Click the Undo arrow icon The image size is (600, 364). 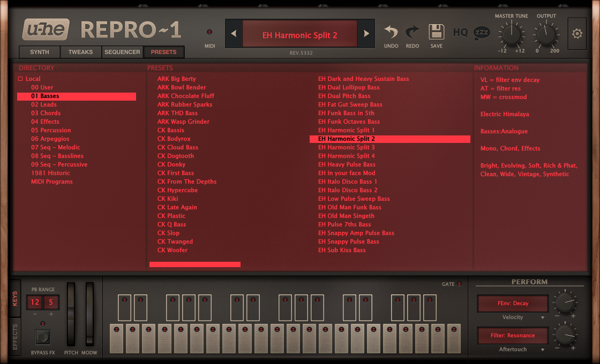(x=391, y=32)
